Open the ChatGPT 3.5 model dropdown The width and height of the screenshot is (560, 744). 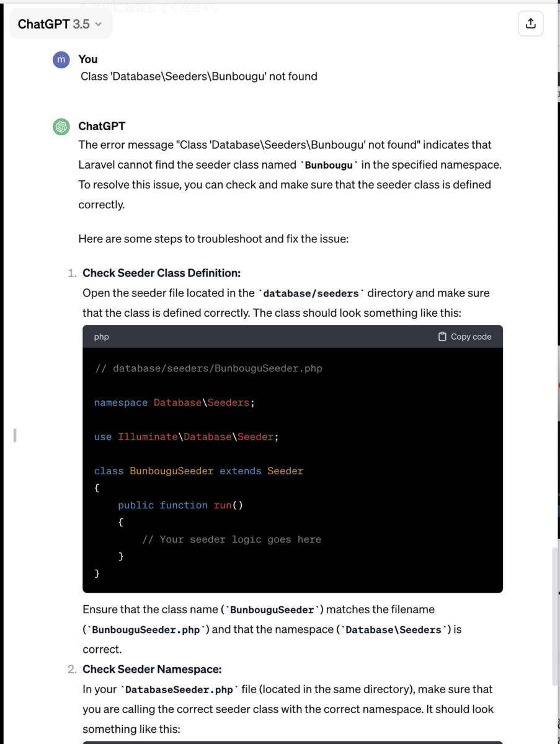(x=60, y=24)
